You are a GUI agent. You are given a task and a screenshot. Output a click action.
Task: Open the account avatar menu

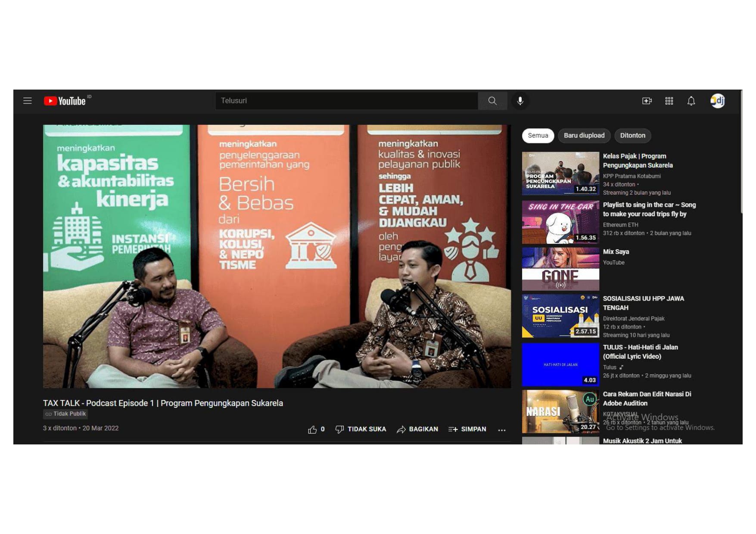click(x=717, y=101)
